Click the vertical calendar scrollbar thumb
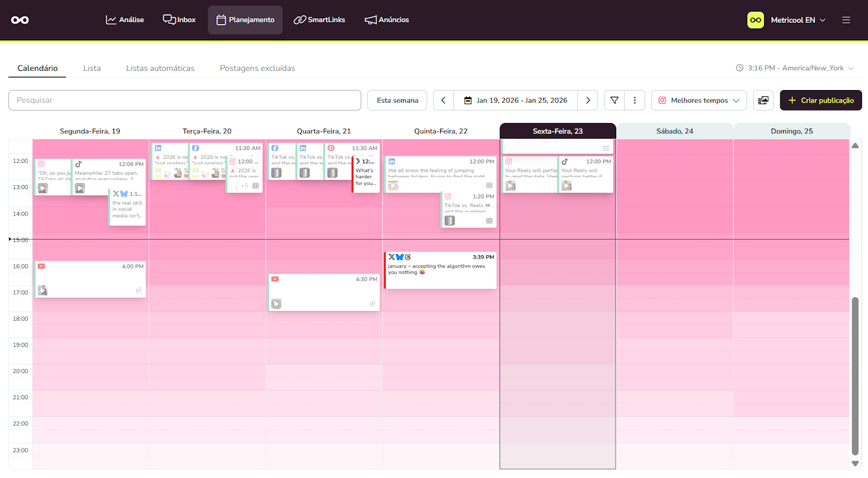 [855, 376]
